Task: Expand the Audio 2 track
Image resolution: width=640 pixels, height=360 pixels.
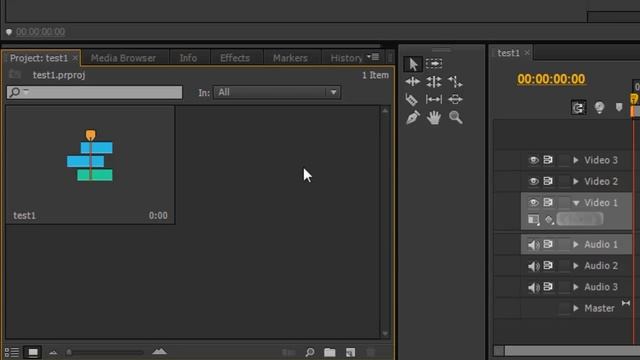Action: pos(576,266)
